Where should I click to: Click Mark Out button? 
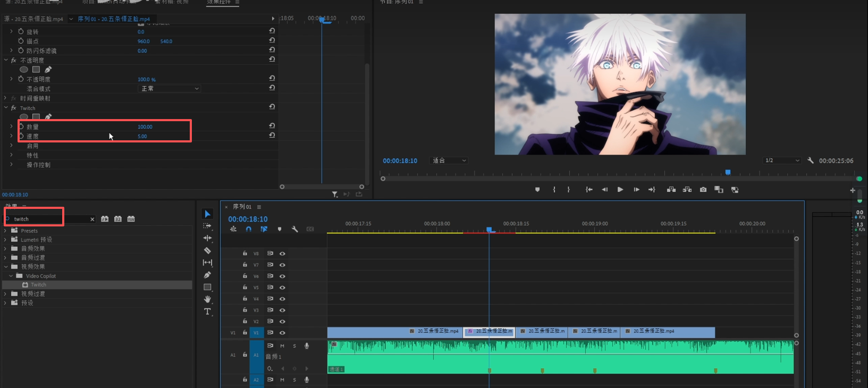pos(568,190)
